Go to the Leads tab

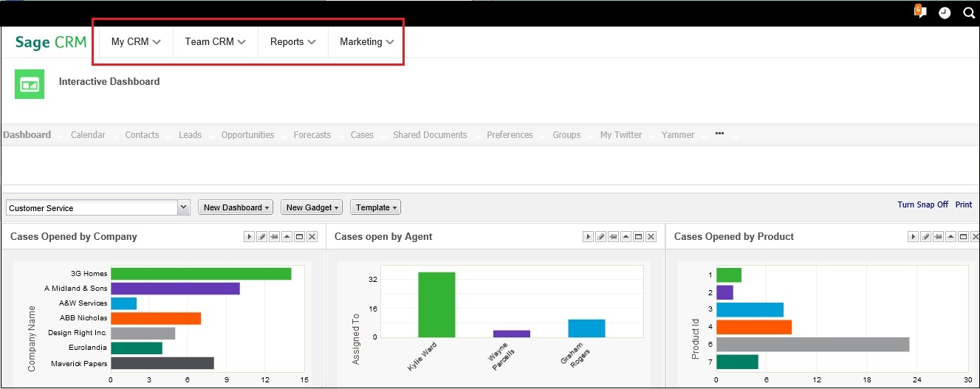click(190, 135)
